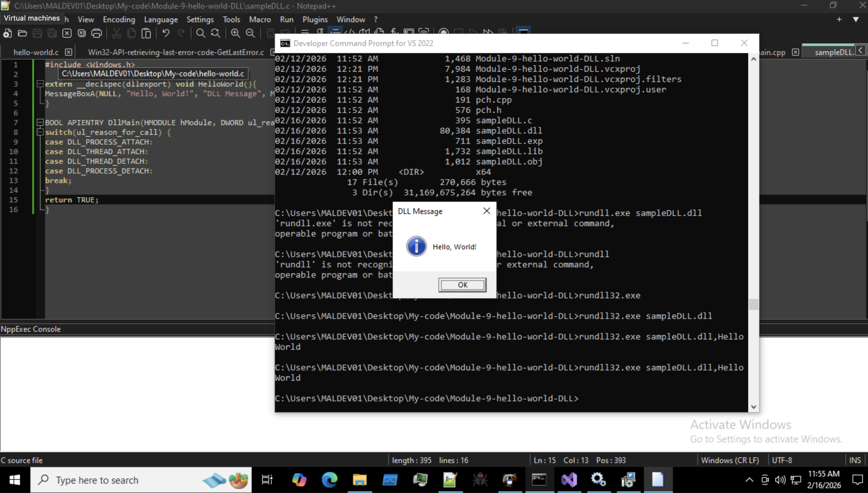The height and width of the screenshot is (493, 868).
Task: Select the Paste toolbar icon
Action: click(146, 33)
